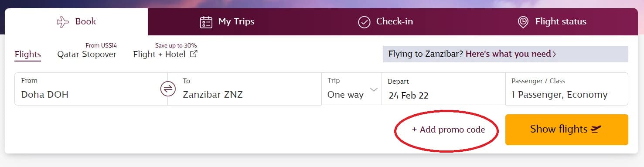The width and height of the screenshot is (644, 167).
Task: Select the Check-in tab
Action: coord(385,22)
